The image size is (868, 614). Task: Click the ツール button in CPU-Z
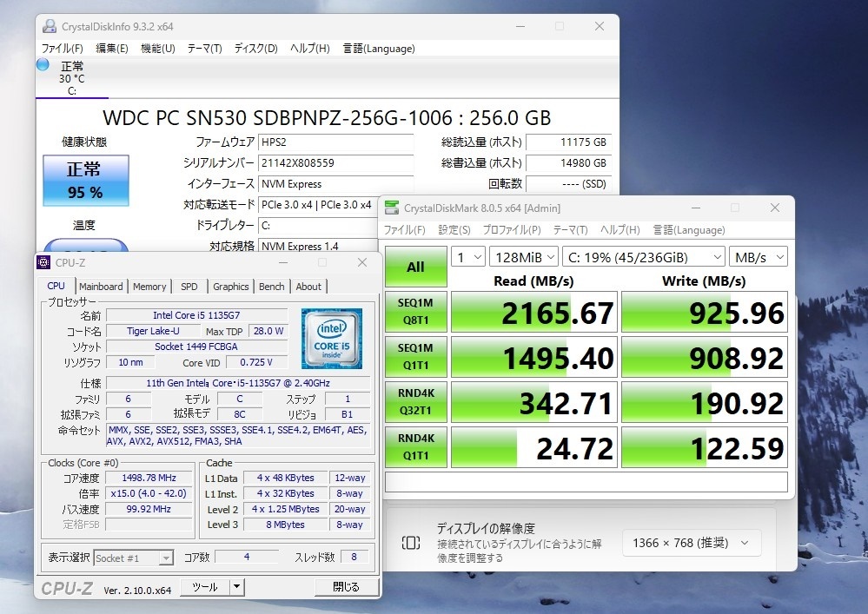pos(205,587)
